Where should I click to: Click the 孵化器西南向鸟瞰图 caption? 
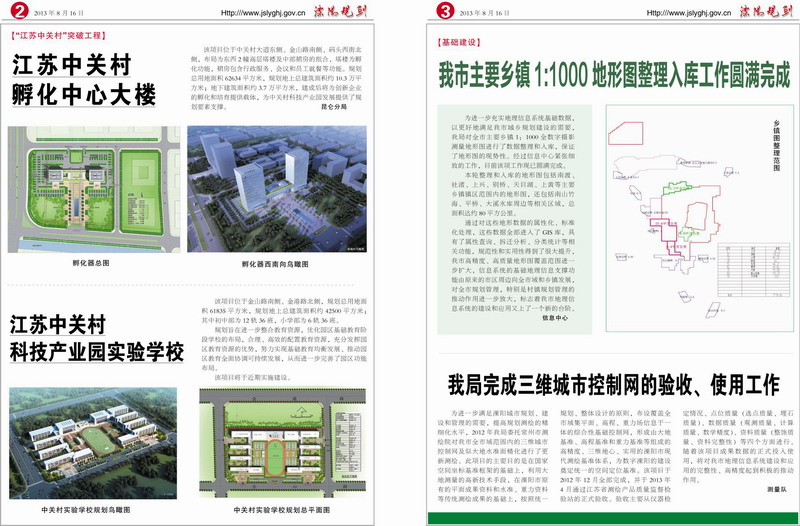click(275, 264)
